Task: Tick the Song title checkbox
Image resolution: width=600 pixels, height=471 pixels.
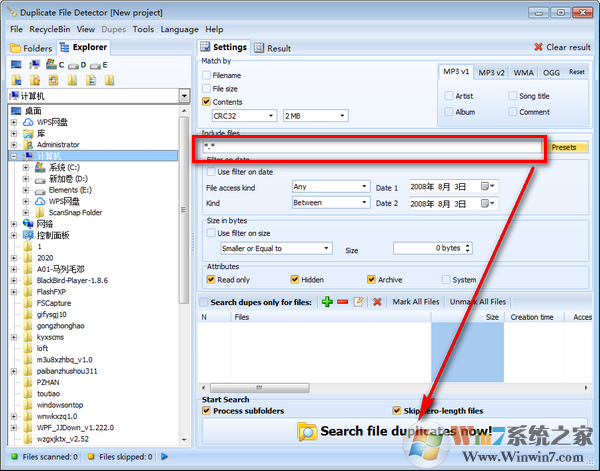Action: (513, 96)
